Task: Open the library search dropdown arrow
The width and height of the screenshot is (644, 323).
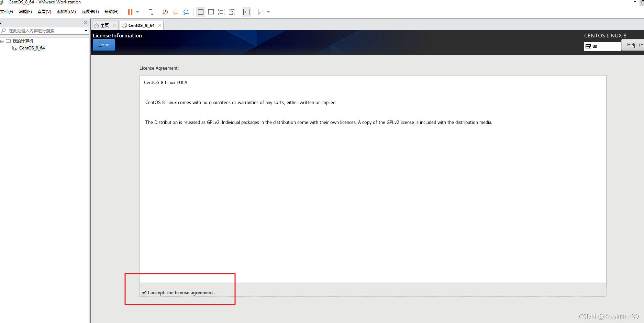Action: pos(86,31)
